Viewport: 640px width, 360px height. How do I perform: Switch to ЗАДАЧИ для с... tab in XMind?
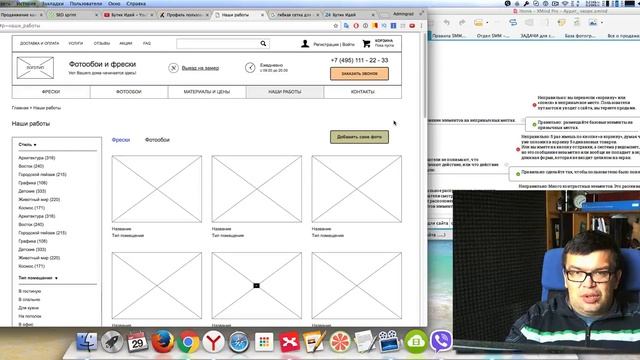pyautogui.click(x=537, y=36)
